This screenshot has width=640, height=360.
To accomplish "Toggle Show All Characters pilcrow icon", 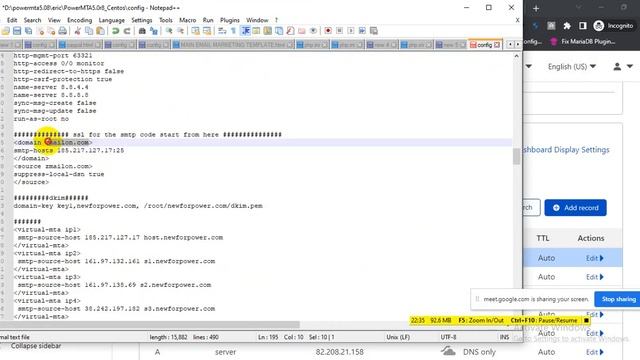I will tap(233, 31).
